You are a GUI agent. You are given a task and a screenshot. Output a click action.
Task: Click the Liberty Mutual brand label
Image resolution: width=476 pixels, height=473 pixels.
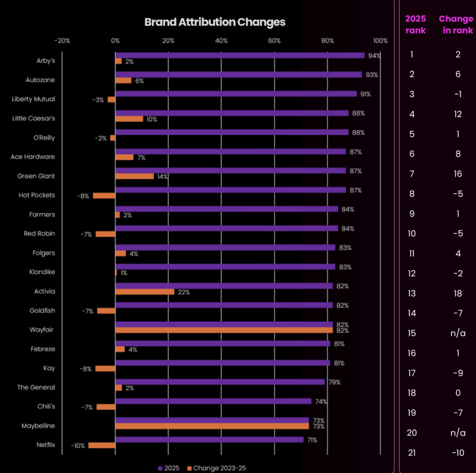[x=33, y=99]
